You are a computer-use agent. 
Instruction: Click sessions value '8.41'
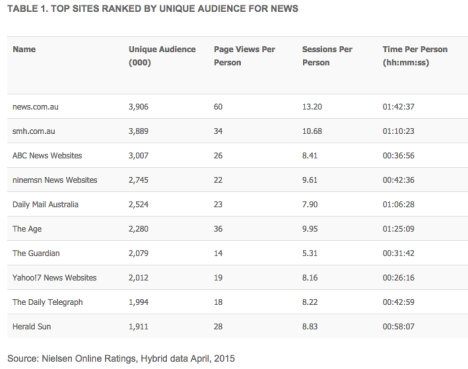click(x=310, y=156)
